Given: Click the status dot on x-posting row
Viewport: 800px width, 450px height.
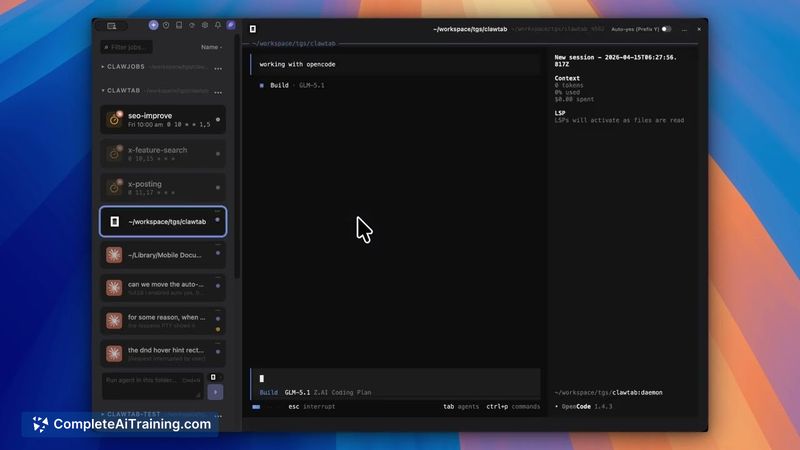Looking at the screenshot, I should tap(218, 187).
